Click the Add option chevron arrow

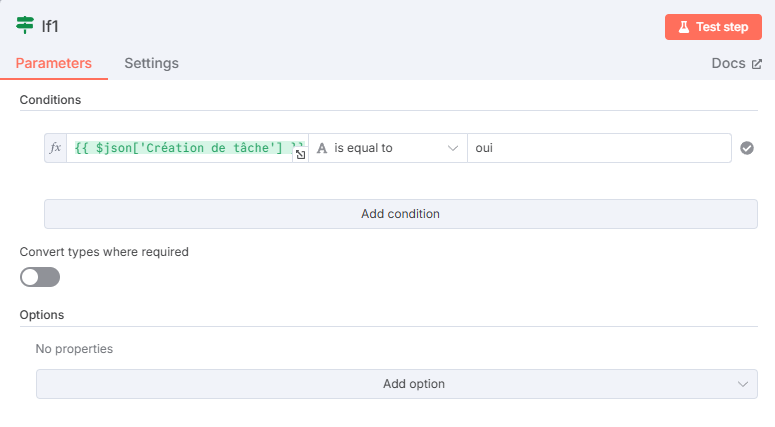pyautogui.click(x=742, y=384)
